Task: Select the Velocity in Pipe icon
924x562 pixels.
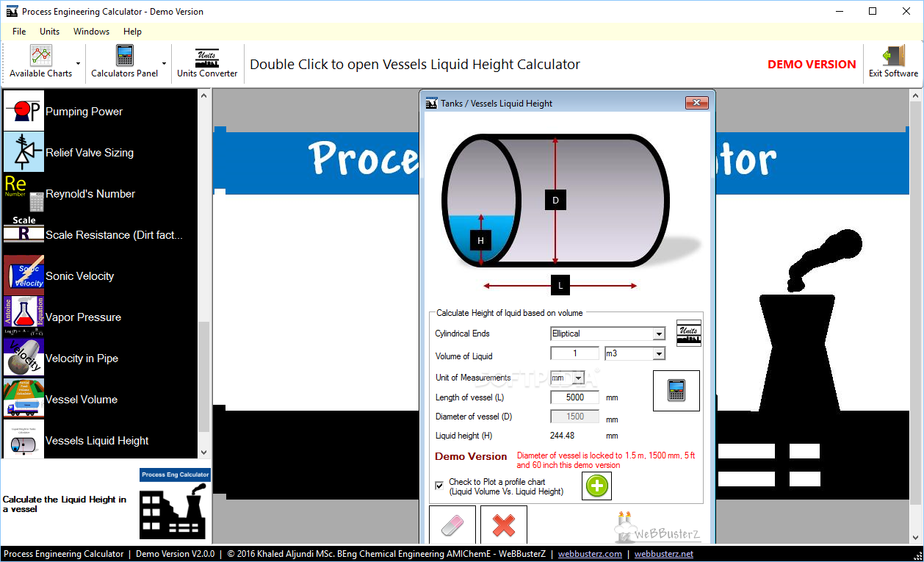Action: click(24, 358)
